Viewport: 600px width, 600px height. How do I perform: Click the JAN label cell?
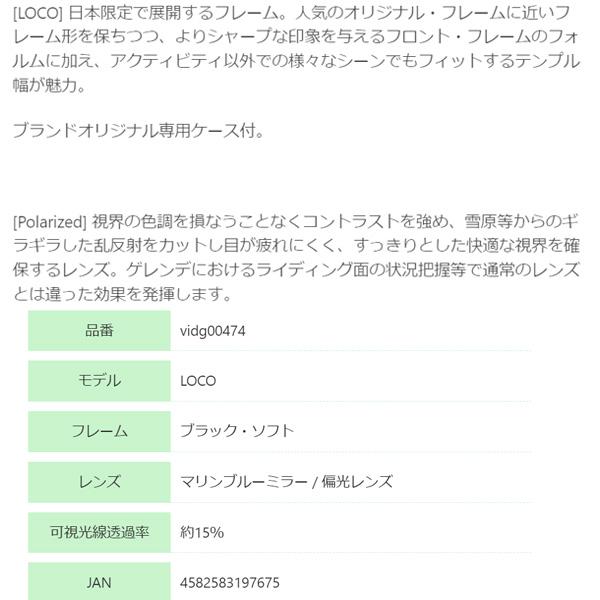(x=99, y=582)
